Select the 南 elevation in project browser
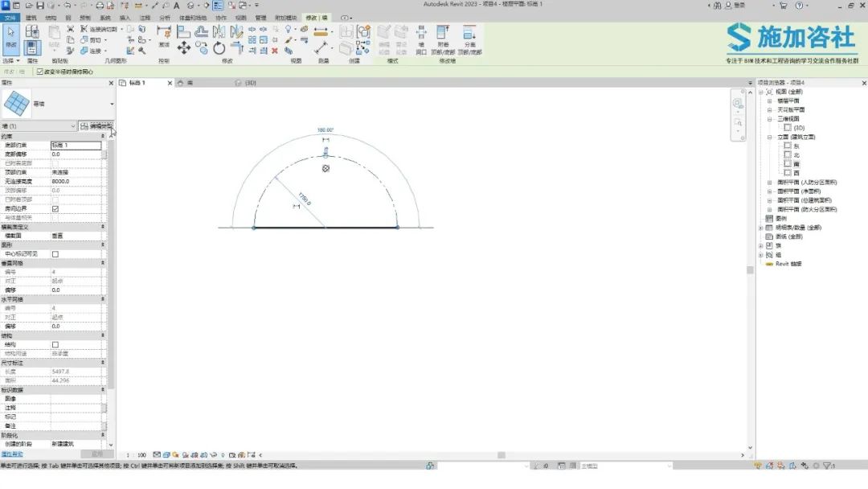Screen dimensions: 868x489 [x=796, y=164]
